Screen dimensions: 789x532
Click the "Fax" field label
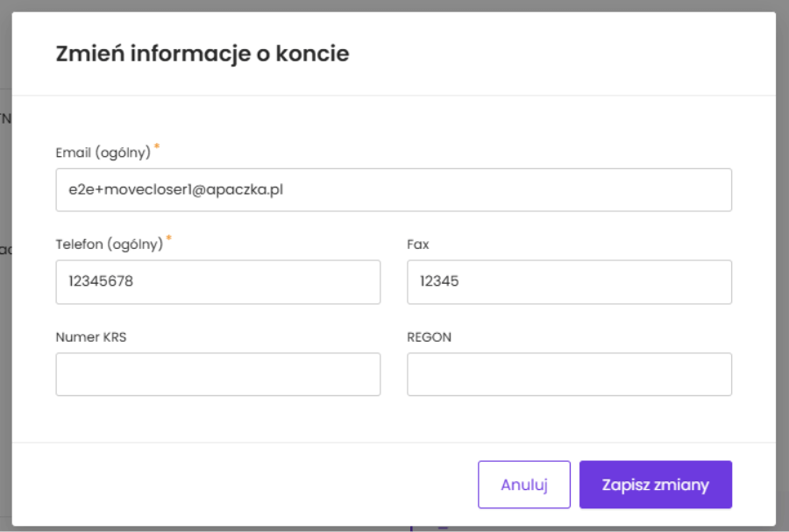pos(418,245)
